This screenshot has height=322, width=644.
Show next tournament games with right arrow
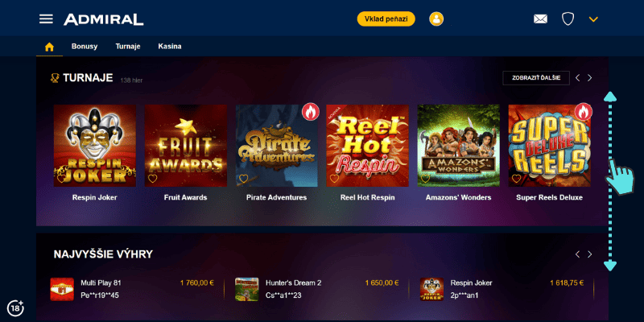[590, 77]
